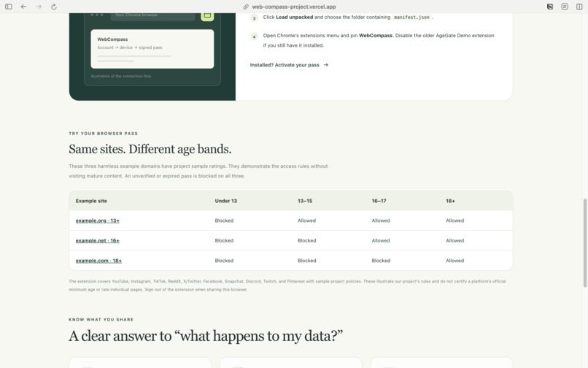Click the page's vertical scrollbar thumb
The width and height of the screenshot is (588, 368).
pos(584,243)
